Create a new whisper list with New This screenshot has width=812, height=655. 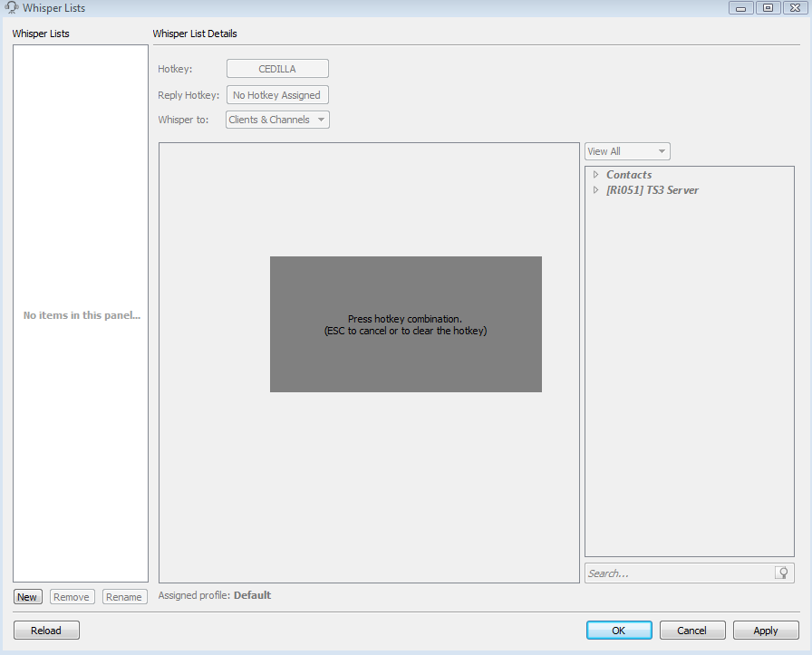coord(27,597)
